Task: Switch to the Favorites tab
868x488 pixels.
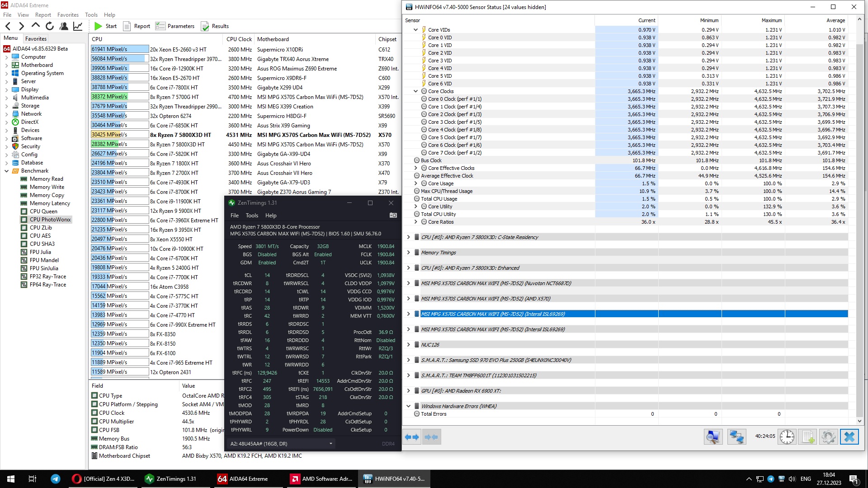Action: 36,39
